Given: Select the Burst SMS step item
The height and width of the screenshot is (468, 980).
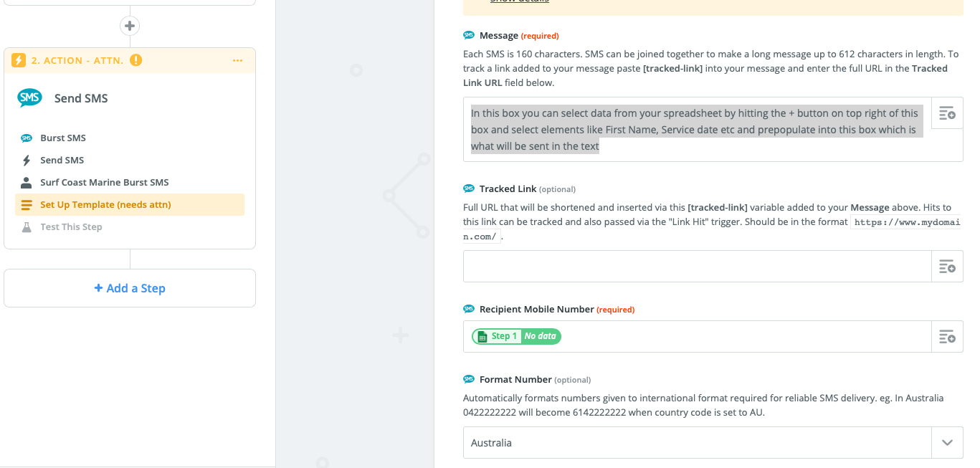Looking at the screenshot, I should pyautogui.click(x=63, y=138).
